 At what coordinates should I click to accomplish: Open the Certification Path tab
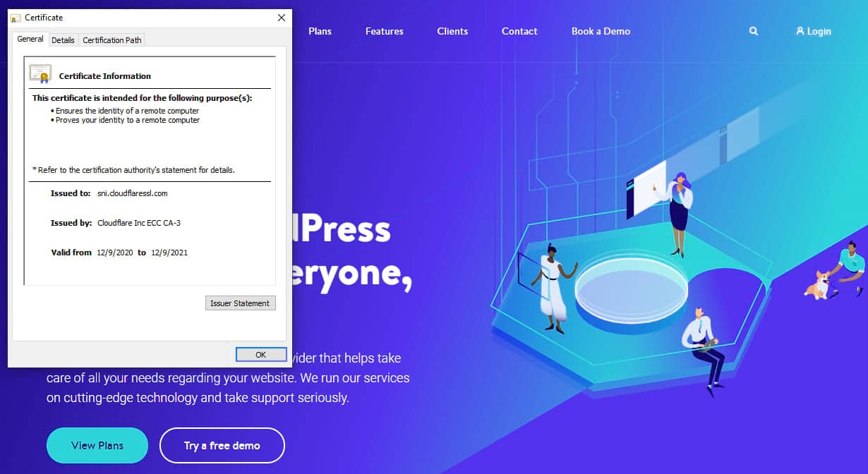[111, 40]
